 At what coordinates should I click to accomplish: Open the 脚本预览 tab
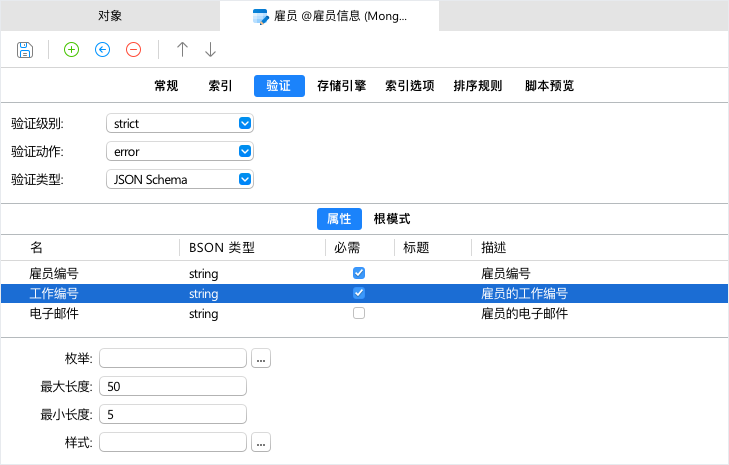[549, 86]
